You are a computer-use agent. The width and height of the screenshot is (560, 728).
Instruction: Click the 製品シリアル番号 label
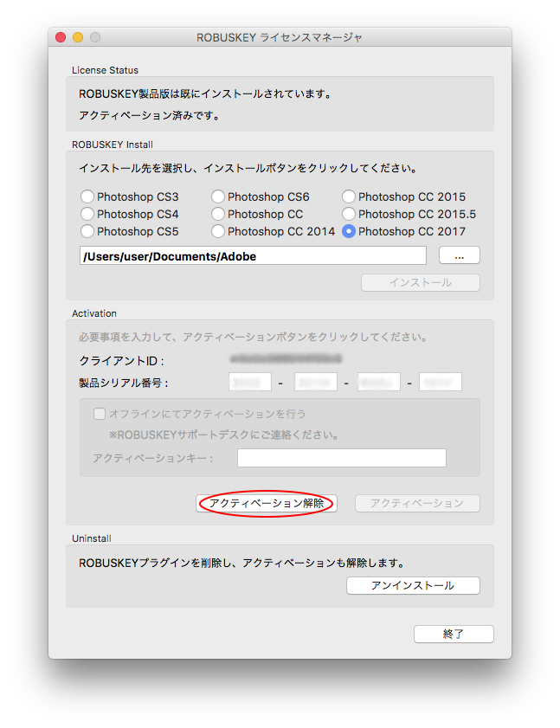124,383
